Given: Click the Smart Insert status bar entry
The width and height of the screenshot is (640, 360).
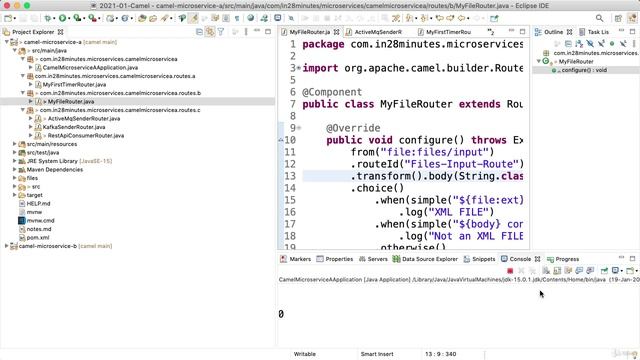Looking at the screenshot, I should (x=377, y=354).
